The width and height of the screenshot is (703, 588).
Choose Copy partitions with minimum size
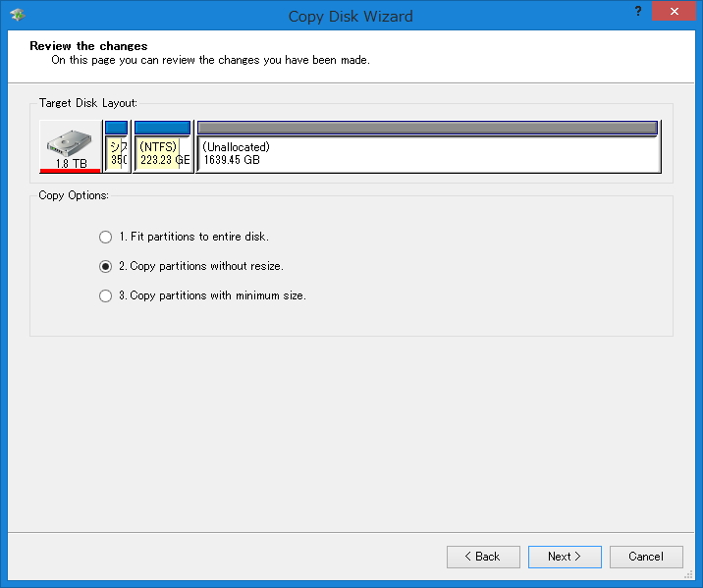point(202,295)
